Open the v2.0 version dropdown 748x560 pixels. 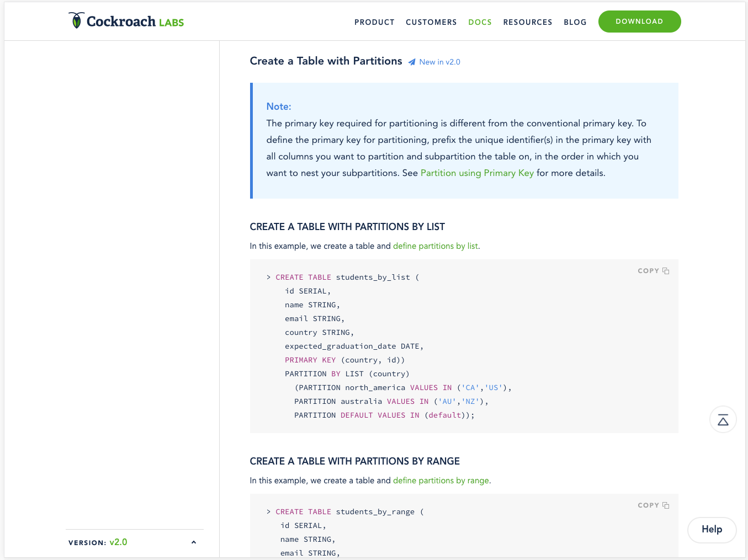click(x=118, y=542)
